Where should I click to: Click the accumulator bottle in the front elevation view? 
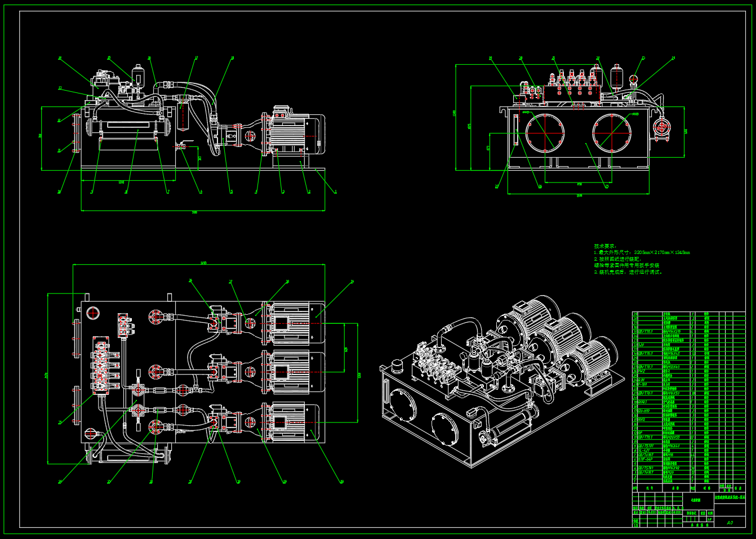pos(137,77)
